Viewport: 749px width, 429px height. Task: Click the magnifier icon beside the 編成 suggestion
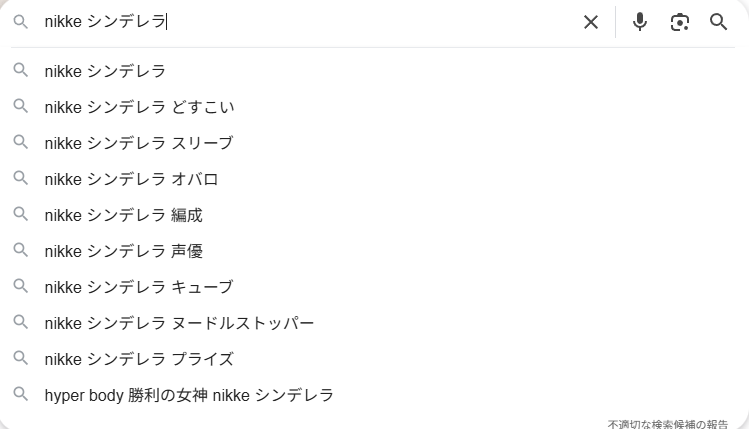(21, 215)
